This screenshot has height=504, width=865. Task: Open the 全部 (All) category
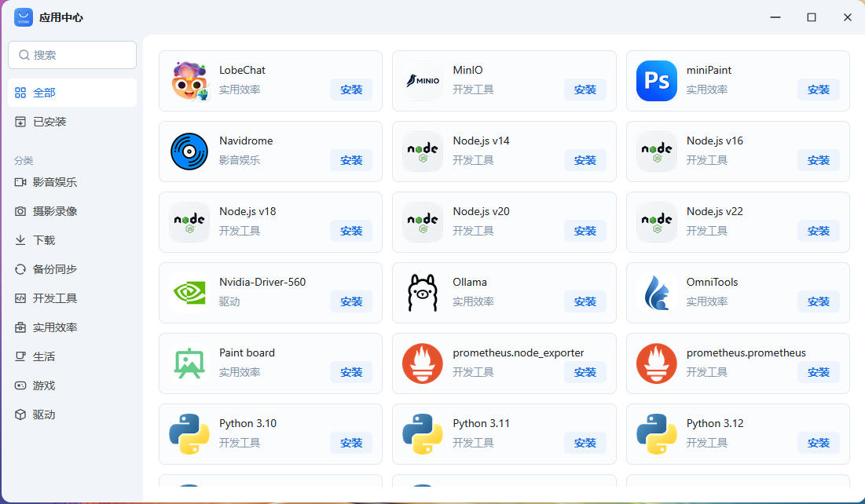point(72,93)
